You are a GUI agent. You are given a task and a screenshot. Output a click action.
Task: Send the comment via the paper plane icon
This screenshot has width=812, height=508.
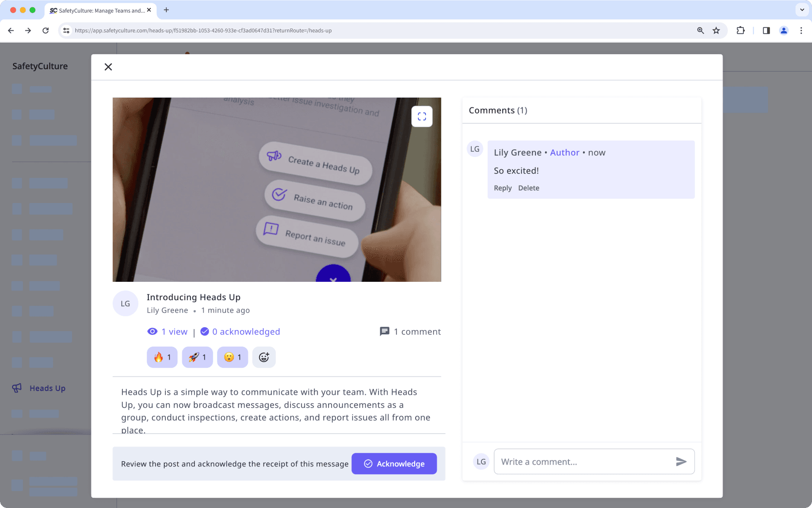[x=681, y=462]
